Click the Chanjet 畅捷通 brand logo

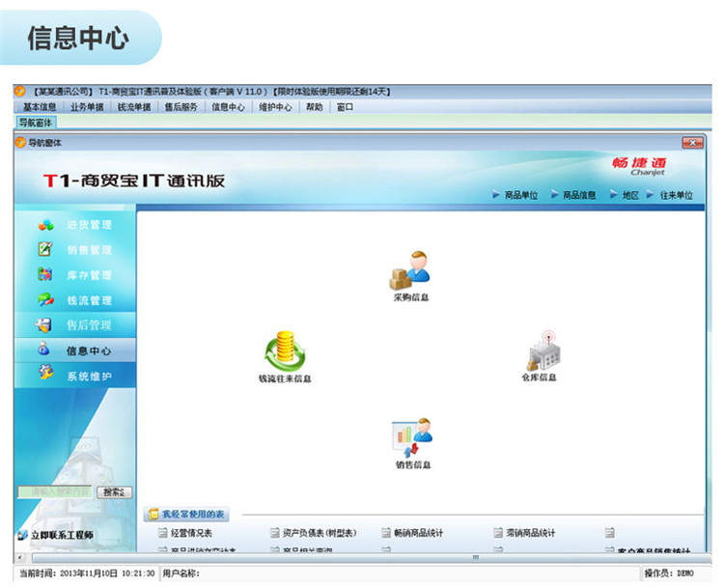pos(640,166)
